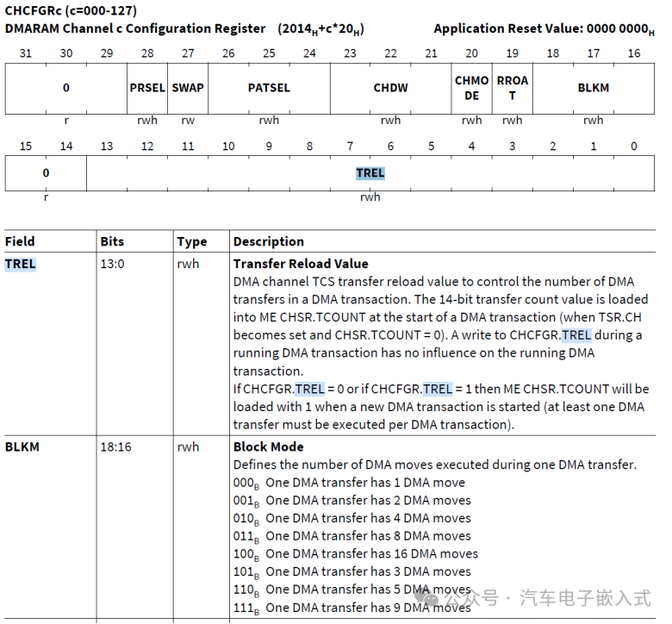Click bit number 15 in the lower diagram row
This screenshot has height=624, width=672.
[26, 147]
